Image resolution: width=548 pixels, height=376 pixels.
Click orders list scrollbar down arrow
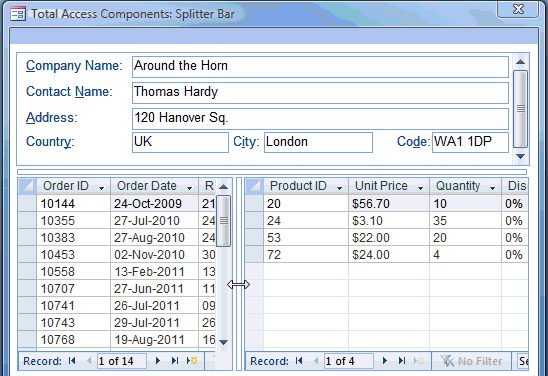(223, 342)
